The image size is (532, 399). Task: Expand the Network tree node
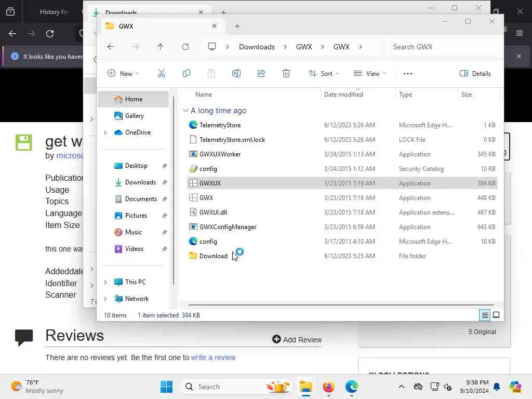[x=105, y=299]
